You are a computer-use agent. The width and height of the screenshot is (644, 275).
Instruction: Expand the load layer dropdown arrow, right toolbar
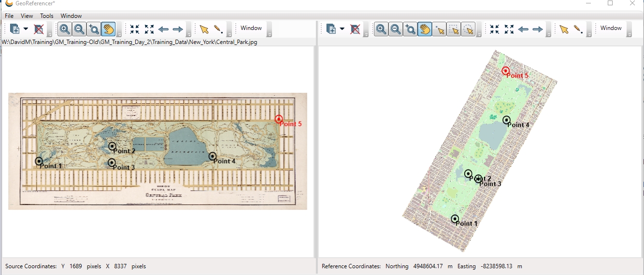coord(342,29)
